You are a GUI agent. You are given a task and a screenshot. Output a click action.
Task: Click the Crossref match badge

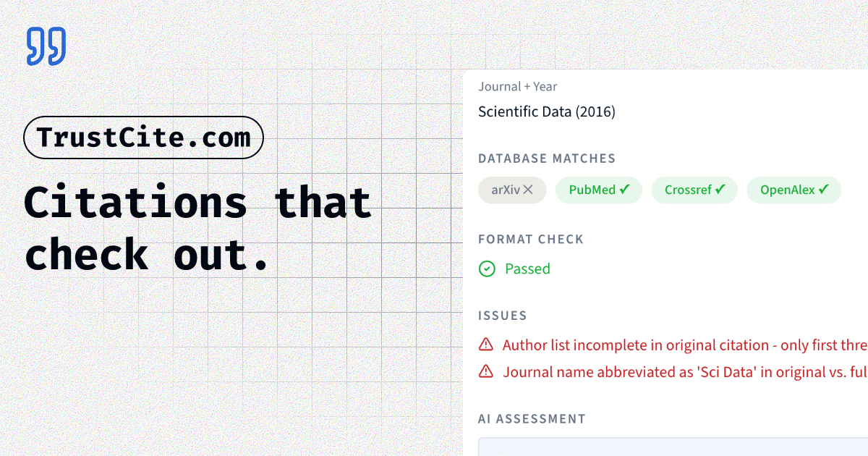coord(694,190)
